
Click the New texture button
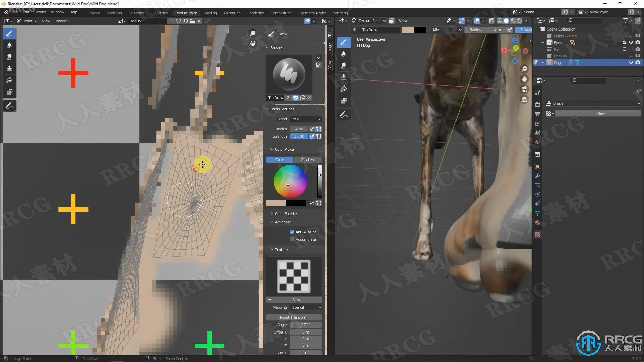[296, 299]
